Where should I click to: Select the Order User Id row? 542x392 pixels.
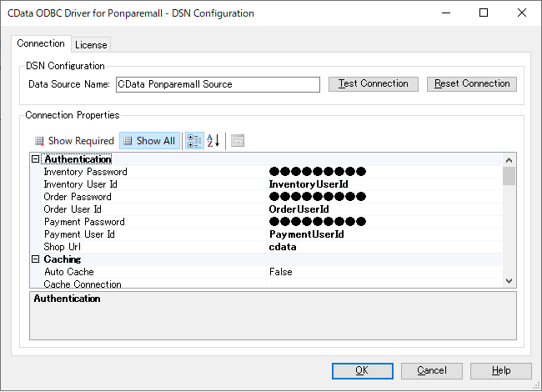[x=272, y=209]
